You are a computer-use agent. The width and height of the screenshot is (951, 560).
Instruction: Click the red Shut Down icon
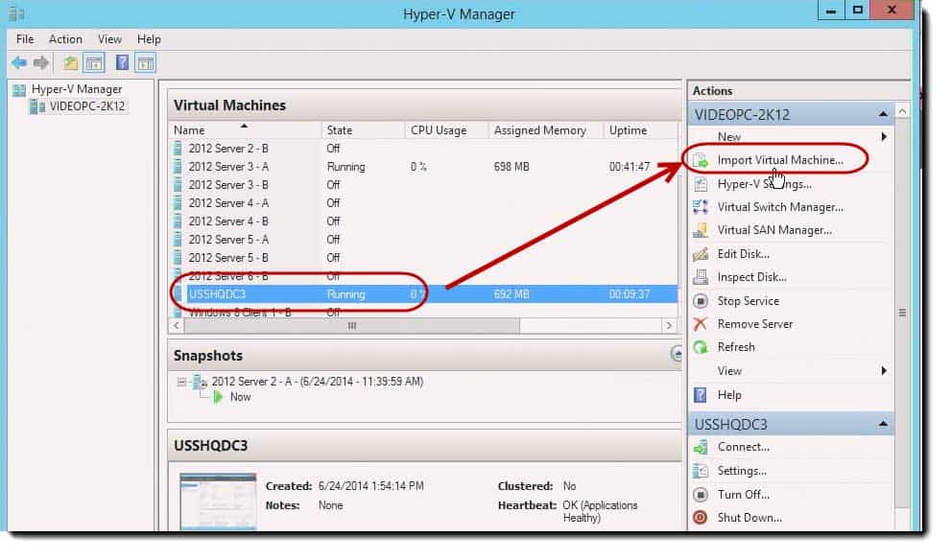coord(701,518)
